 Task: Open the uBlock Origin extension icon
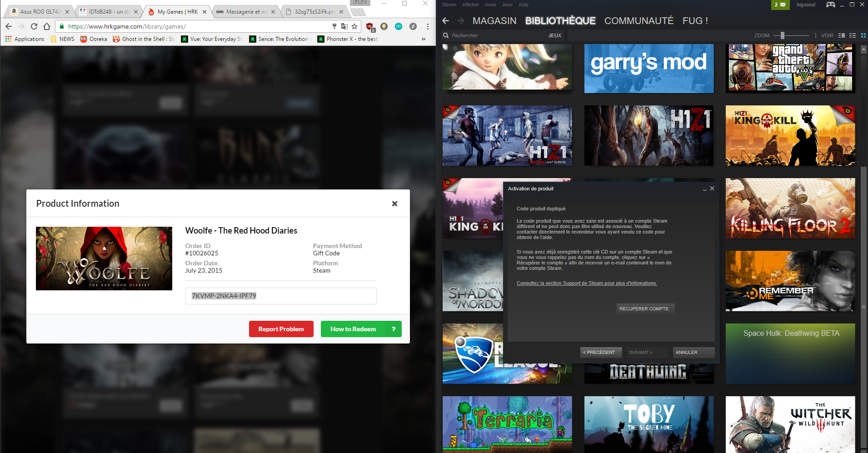(370, 27)
